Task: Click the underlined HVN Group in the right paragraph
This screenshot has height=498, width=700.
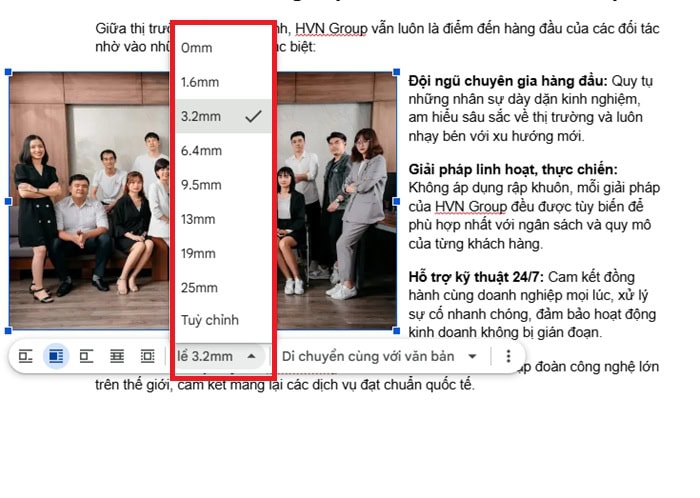Action: [x=471, y=207]
